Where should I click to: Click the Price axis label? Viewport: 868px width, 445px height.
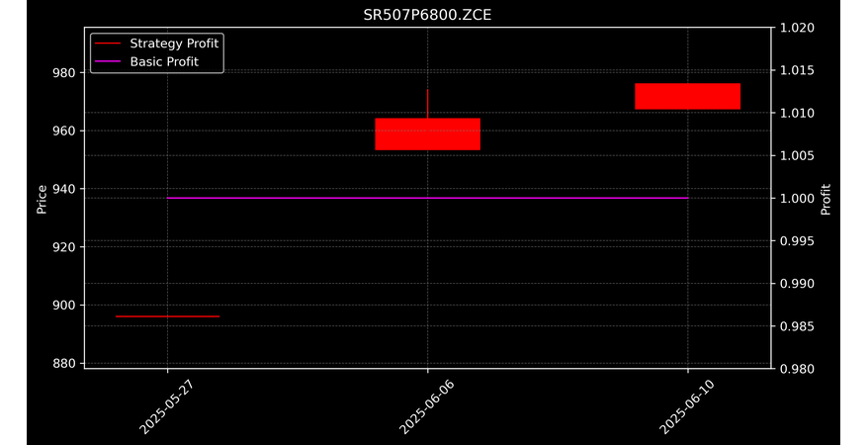(42, 199)
